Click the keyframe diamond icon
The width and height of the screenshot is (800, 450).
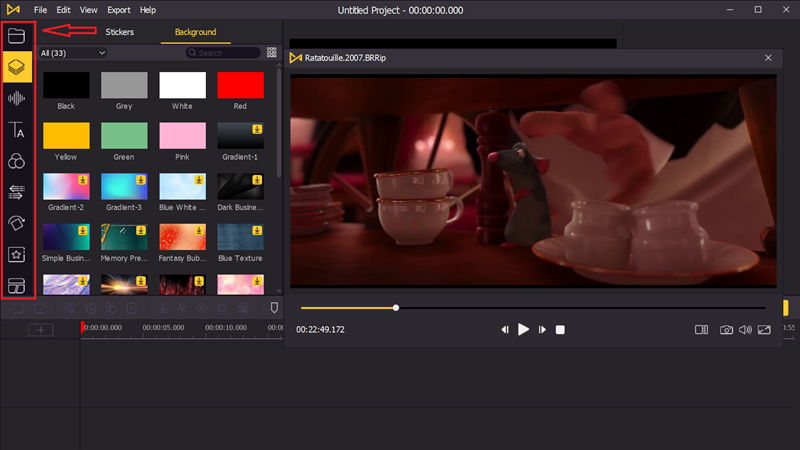tap(202, 308)
